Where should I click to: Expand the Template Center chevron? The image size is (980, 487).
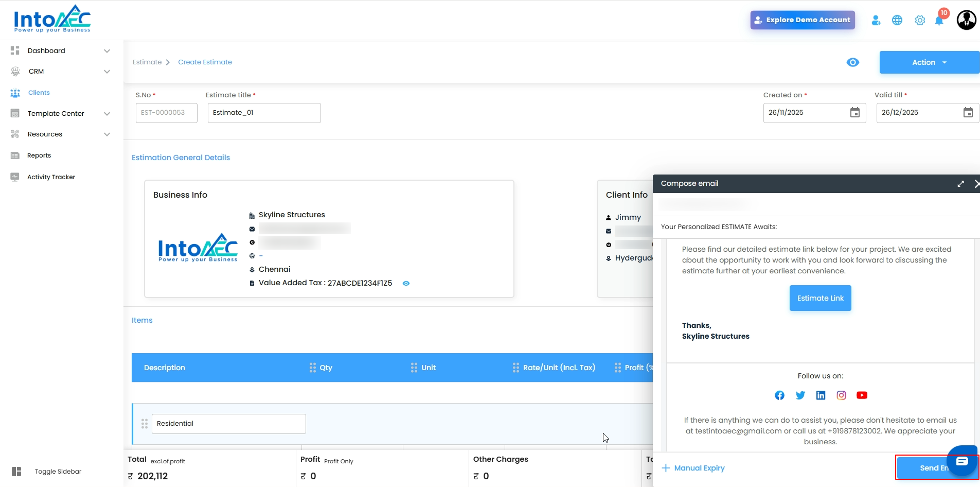107,114
